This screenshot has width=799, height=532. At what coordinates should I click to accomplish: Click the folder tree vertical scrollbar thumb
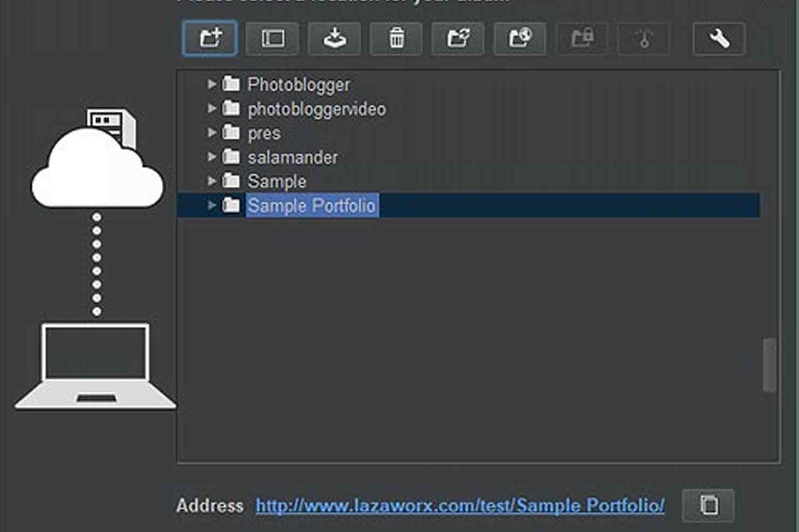coord(769,365)
